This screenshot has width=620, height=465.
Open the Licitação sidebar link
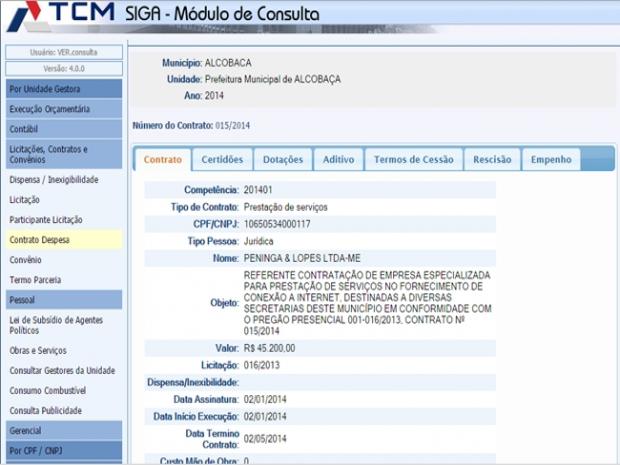click(25, 200)
